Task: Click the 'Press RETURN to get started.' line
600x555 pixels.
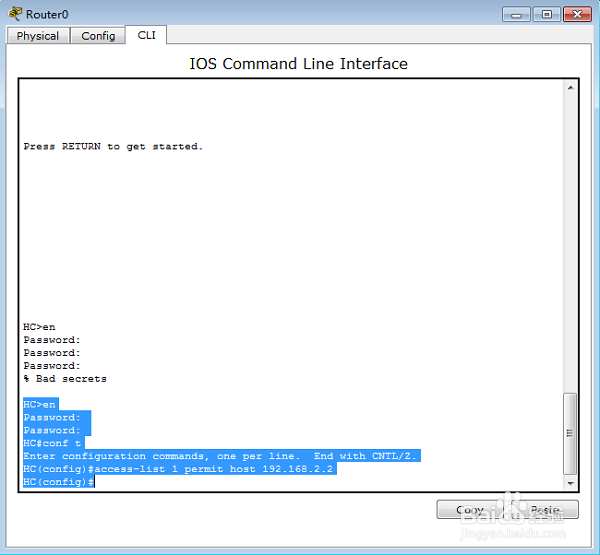Action: coord(113,146)
